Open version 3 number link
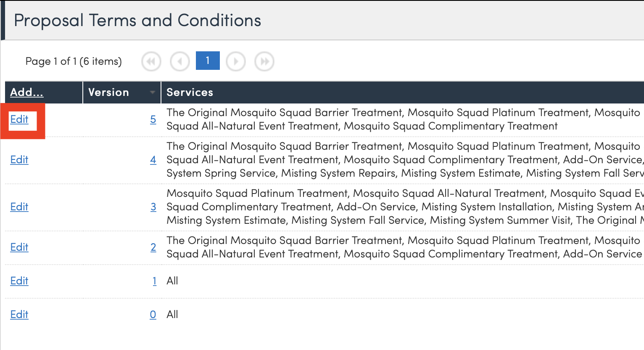 click(x=153, y=207)
